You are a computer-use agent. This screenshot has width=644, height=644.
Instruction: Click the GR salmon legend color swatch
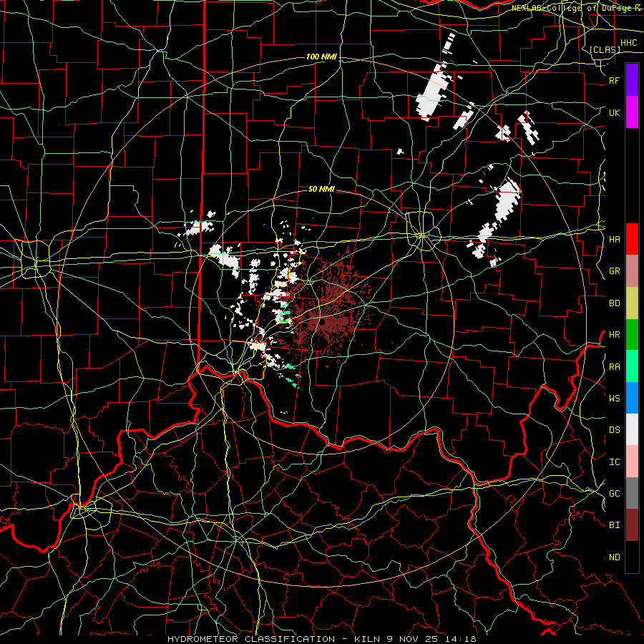[632, 270]
